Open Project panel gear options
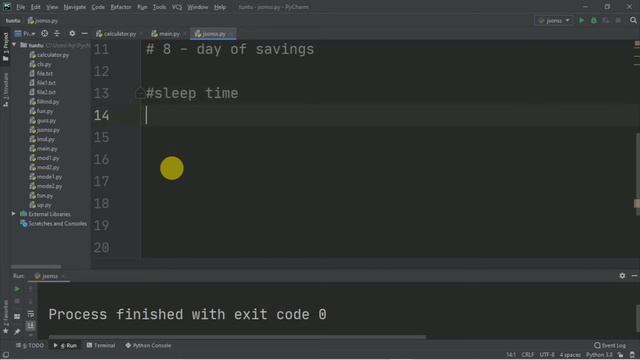The width and height of the screenshot is (640, 360). [72, 33]
